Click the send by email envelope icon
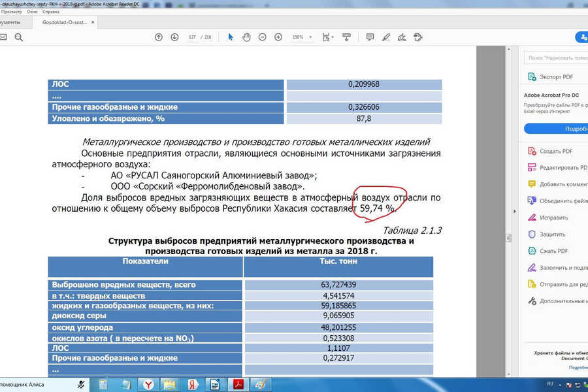Image resolution: width=588 pixels, height=392 pixels. click(3, 37)
